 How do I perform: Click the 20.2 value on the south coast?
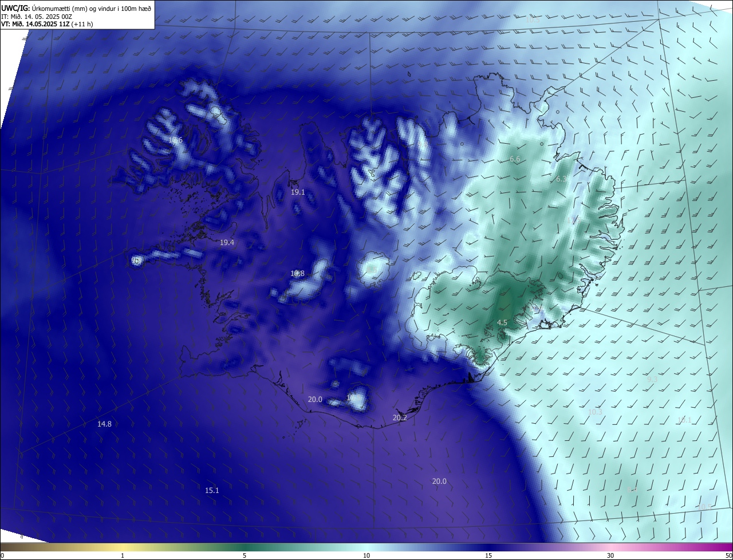(x=400, y=418)
